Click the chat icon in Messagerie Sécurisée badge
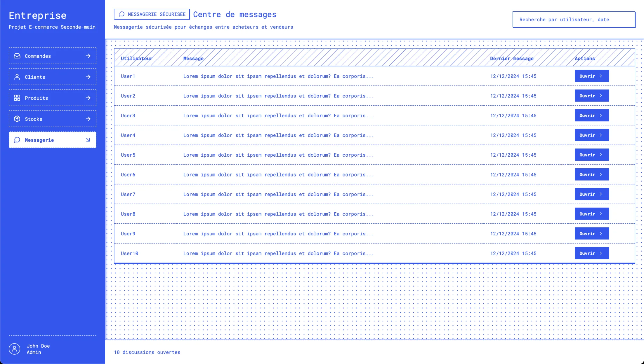 [x=122, y=14]
